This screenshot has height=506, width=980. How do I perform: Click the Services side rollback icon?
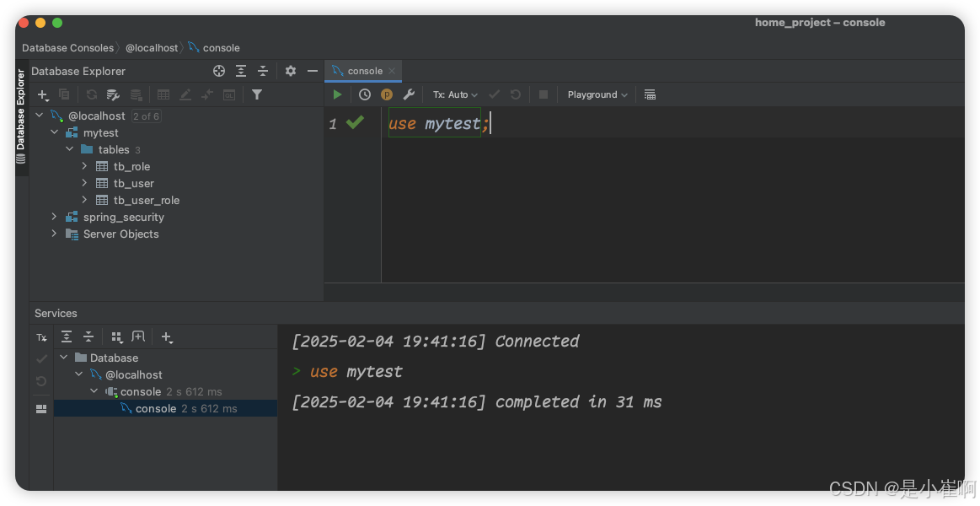(x=41, y=381)
